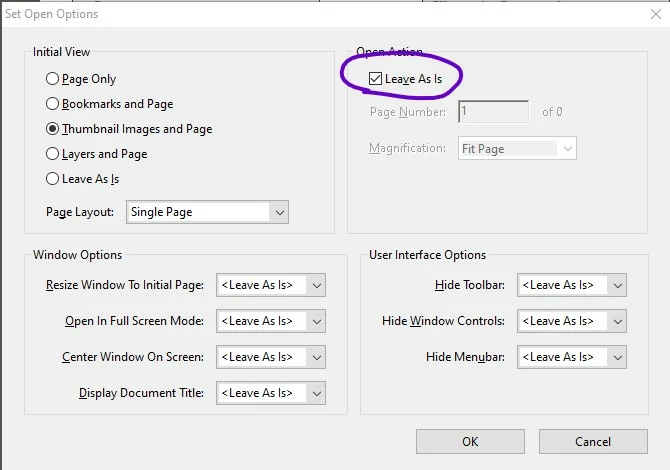
Task: Open the Hide Window Controls dropdown
Action: click(x=572, y=321)
